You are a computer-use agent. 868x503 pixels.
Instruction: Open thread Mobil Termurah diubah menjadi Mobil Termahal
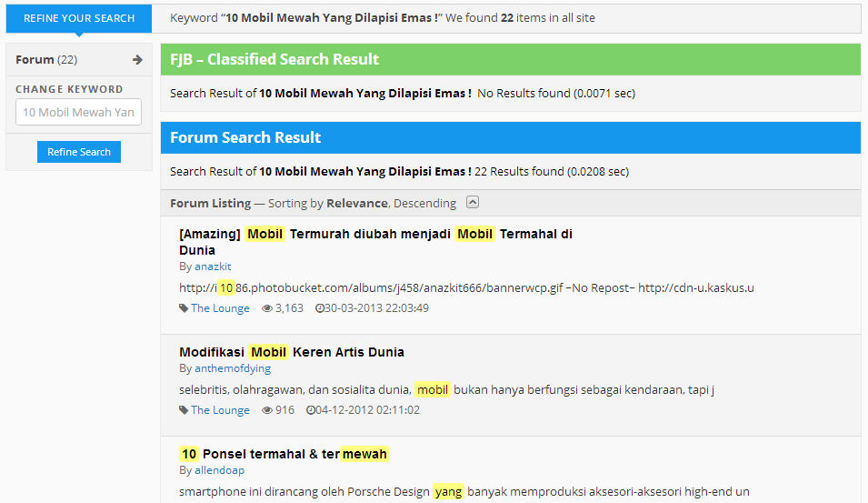click(x=376, y=242)
